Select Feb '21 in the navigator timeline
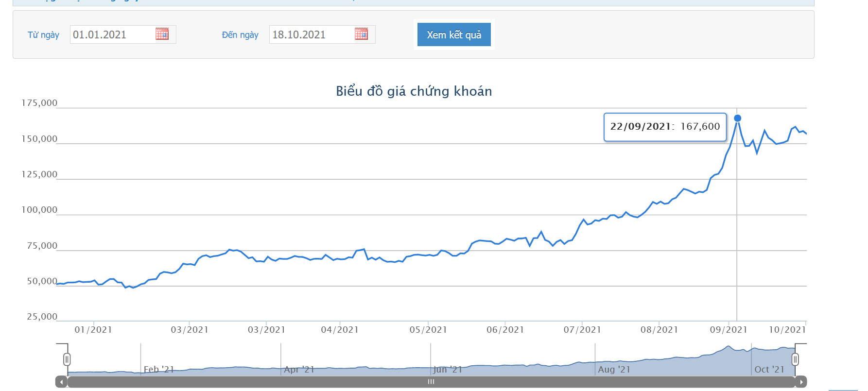Screen dimensions: 868x391 (158, 370)
